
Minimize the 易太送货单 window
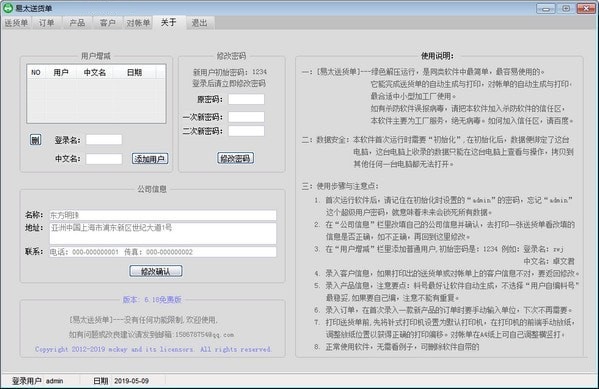pos(546,8)
